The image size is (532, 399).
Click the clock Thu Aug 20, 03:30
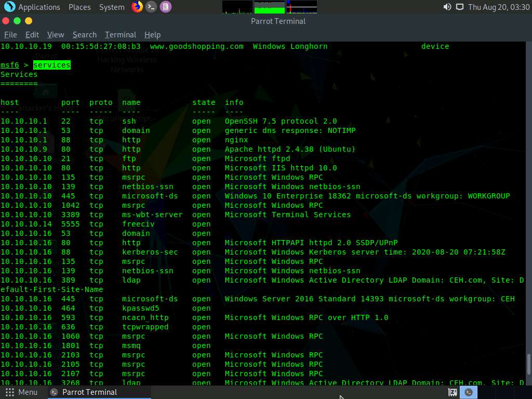click(x=499, y=7)
